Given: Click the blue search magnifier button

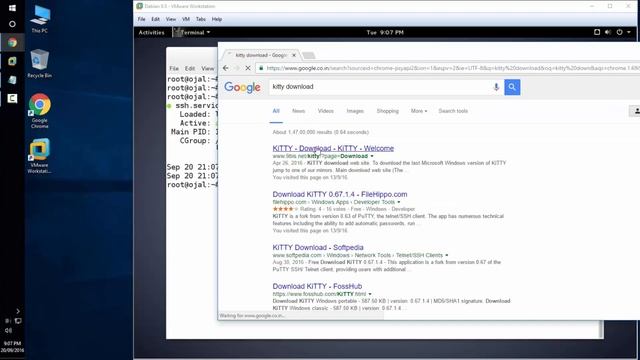Looking at the screenshot, I should [512, 87].
